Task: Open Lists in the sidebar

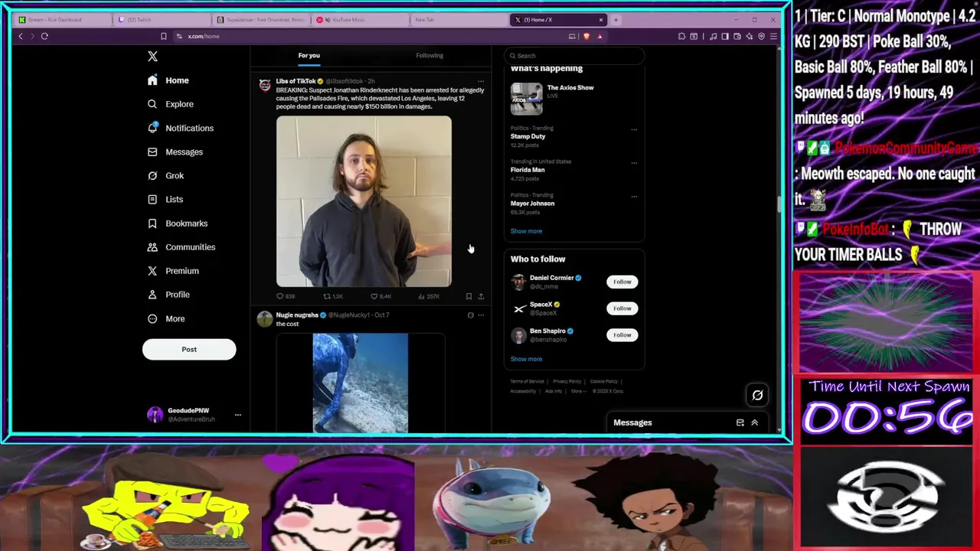Action: (x=165, y=199)
